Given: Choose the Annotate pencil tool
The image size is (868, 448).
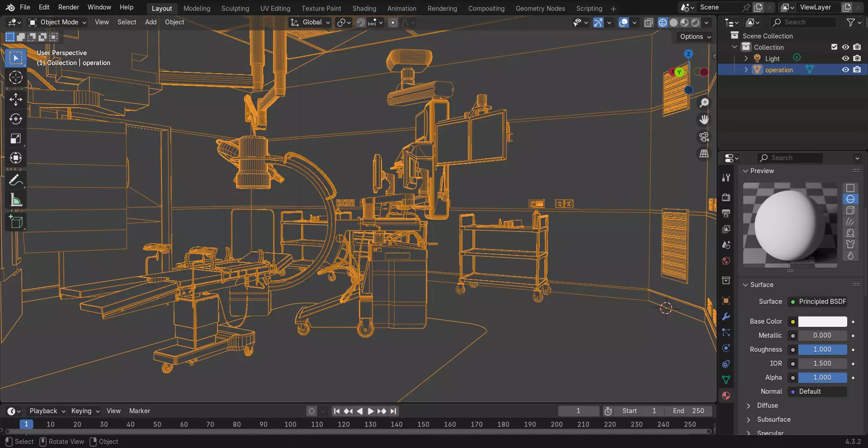Looking at the screenshot, I should coord(16,180).
